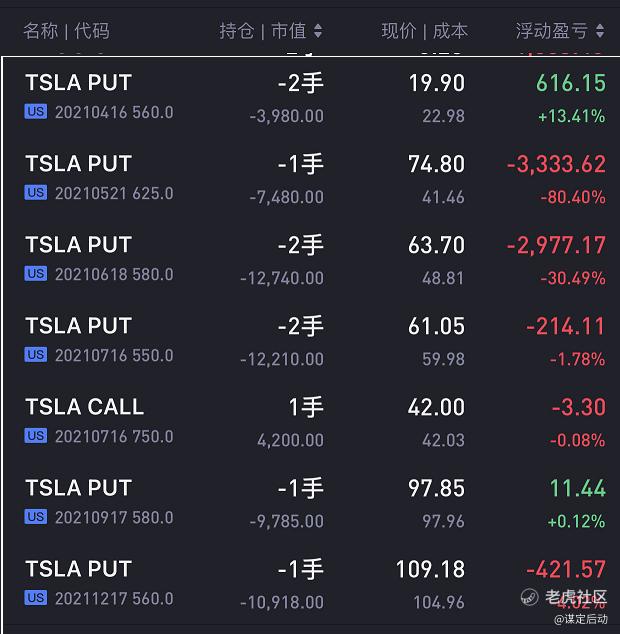Sort by position market value arrows
This screenshot has height=634, width=620.
click(318, 31)
